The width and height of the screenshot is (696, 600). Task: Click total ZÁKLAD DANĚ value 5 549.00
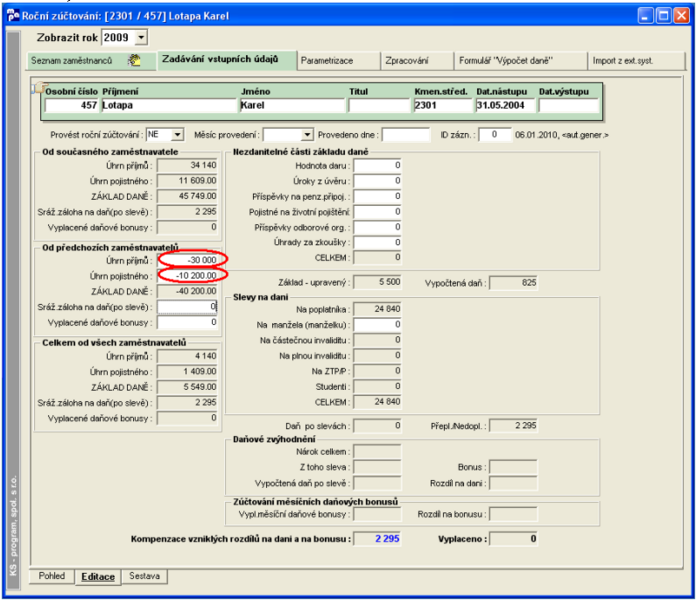[x=188, y=387]
